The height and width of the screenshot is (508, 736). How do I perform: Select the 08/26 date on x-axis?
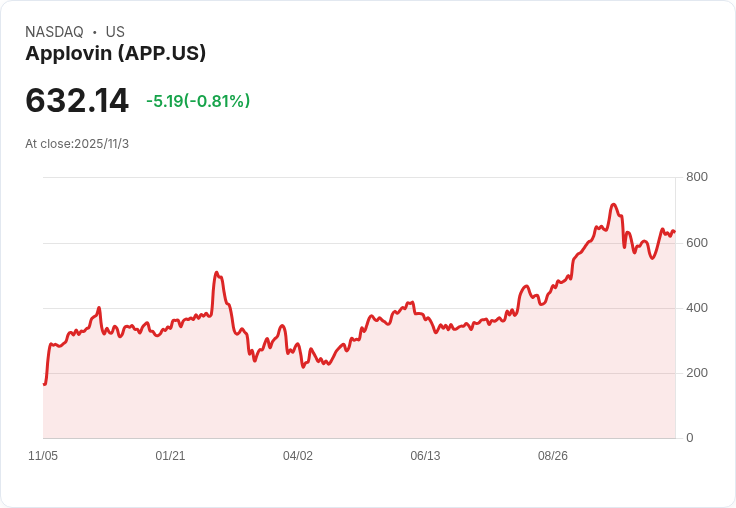coord(553,456)
